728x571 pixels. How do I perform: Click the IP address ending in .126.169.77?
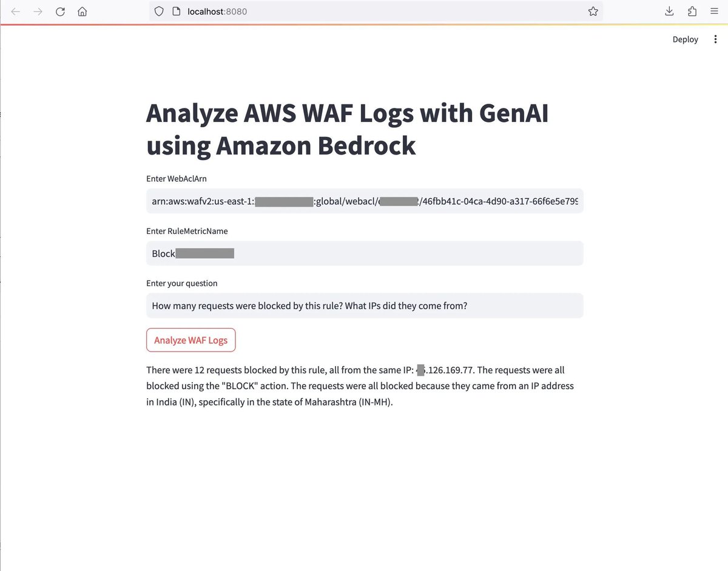tap(445, 370)
